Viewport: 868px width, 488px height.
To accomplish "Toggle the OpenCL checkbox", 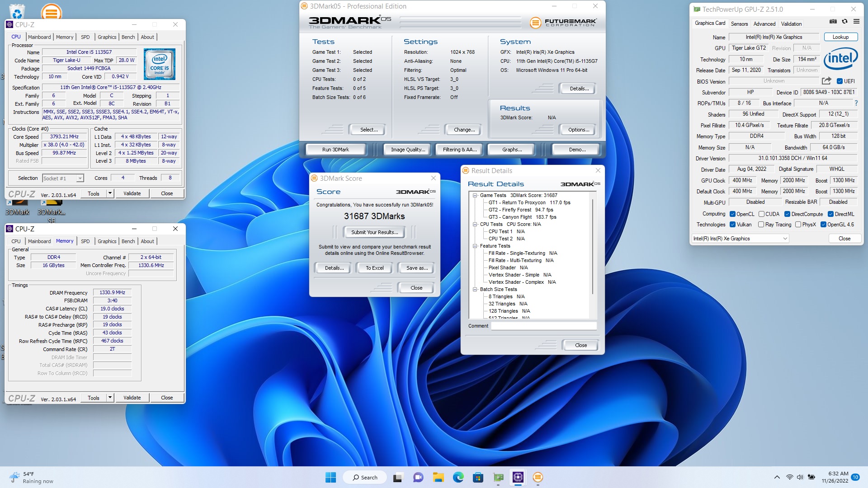I will (x=732, y=214).
